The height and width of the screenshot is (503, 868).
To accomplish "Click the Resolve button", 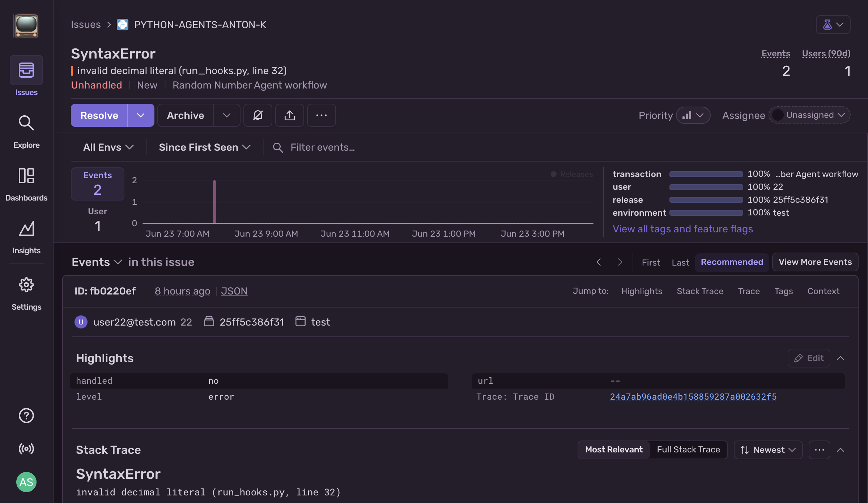I will tap(99, 115).
